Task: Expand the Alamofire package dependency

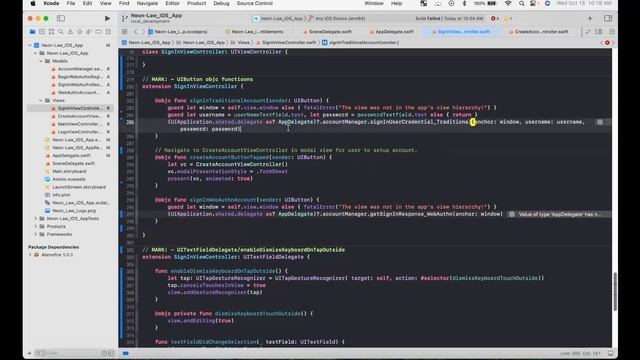Action: click(x=30, y=254)
